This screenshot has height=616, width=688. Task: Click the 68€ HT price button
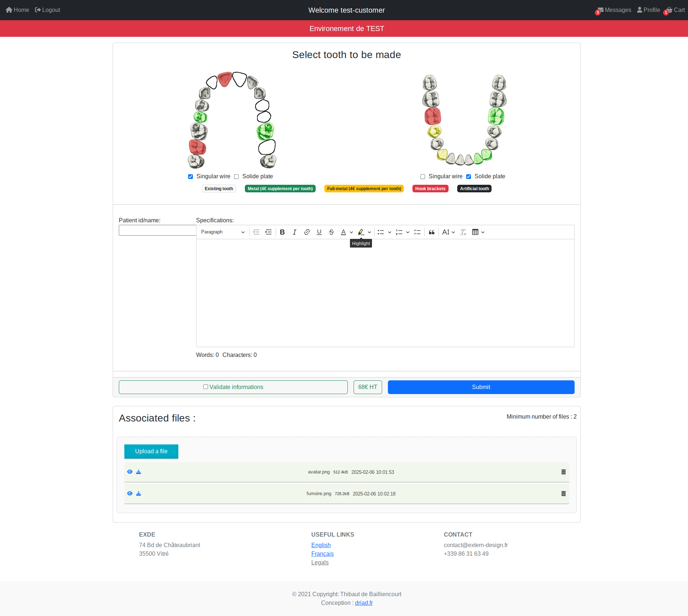[368, 387]
